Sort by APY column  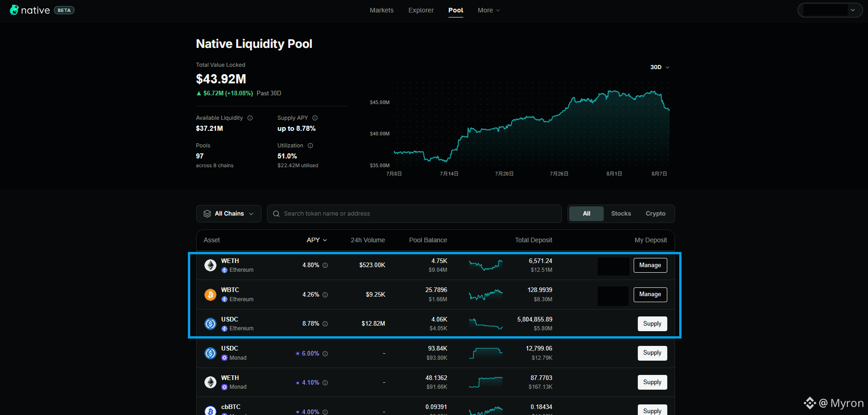(317, 240)
